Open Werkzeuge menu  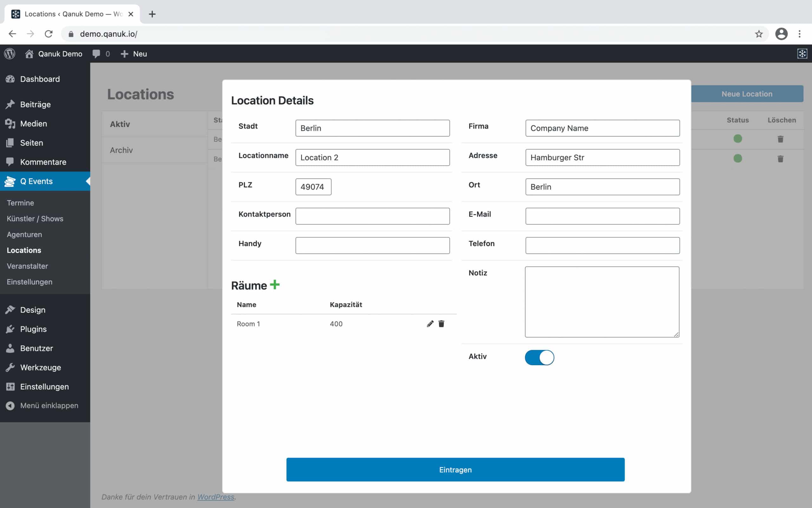[x=45, y=367]
